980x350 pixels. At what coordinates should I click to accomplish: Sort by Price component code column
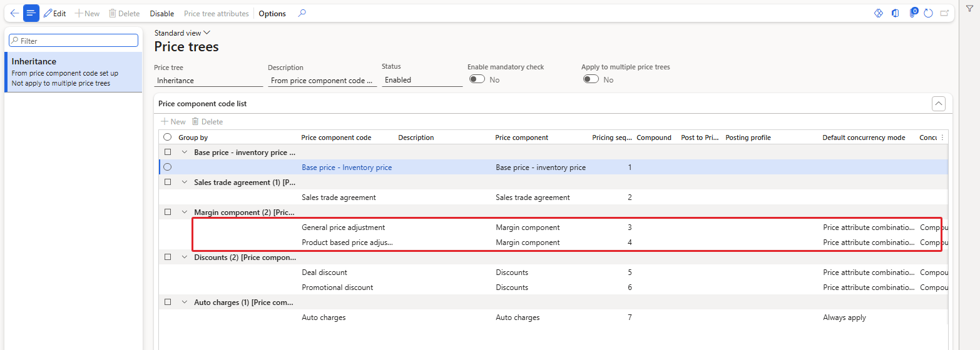(336, 137)
